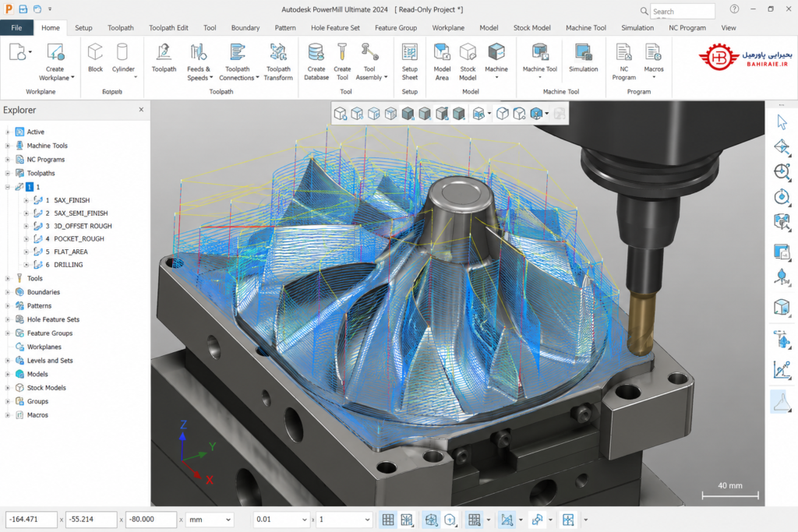Open the Macros dropdown in ribbon
The image size is (798, 532).
654,77
